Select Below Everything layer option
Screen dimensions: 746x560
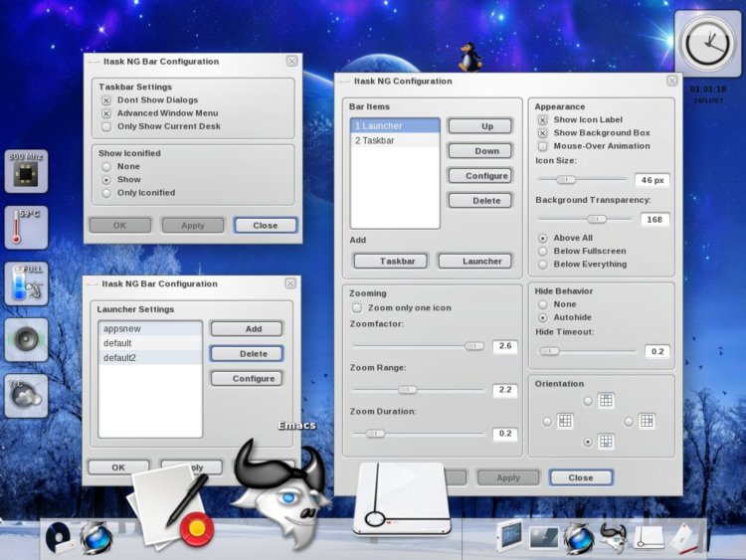click(542, 265)
